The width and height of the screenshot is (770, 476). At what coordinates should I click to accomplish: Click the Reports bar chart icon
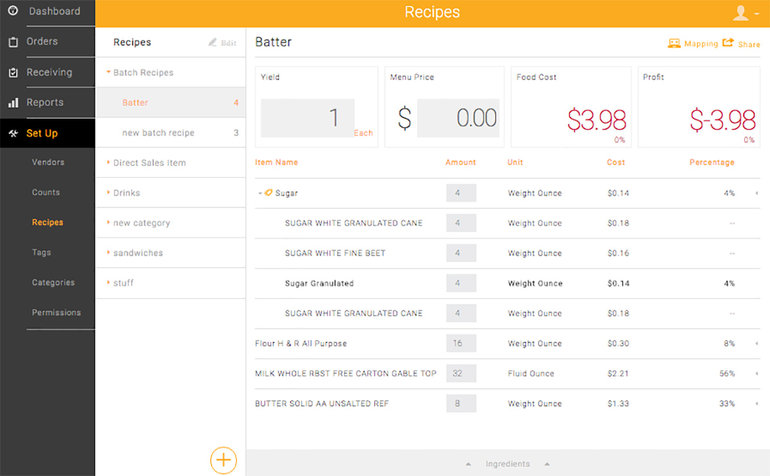point(13,103)
